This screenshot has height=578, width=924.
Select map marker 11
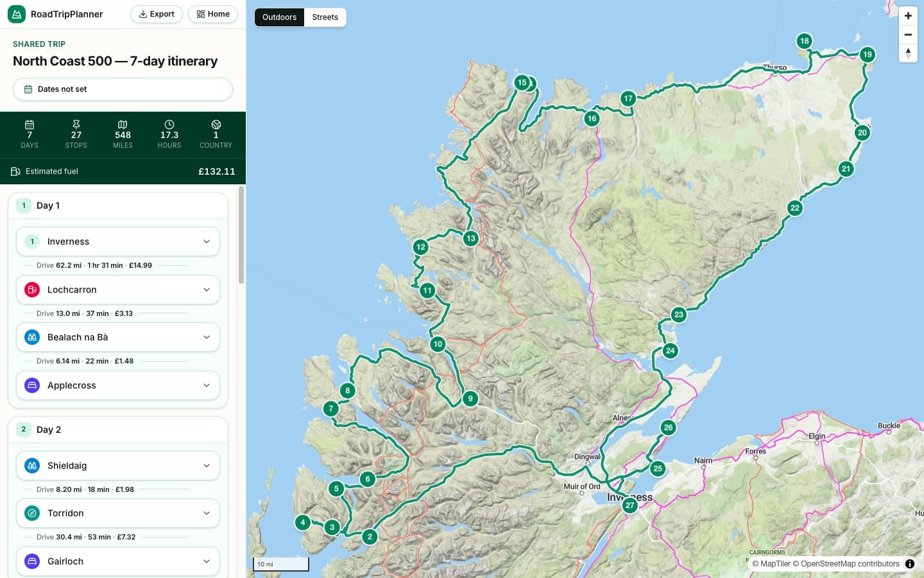(x=427, y=290)
